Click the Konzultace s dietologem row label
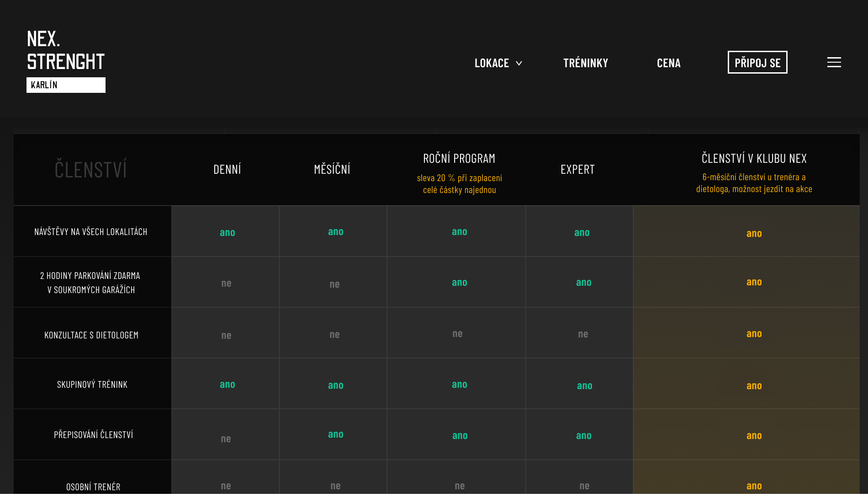 tap(91, 335)
